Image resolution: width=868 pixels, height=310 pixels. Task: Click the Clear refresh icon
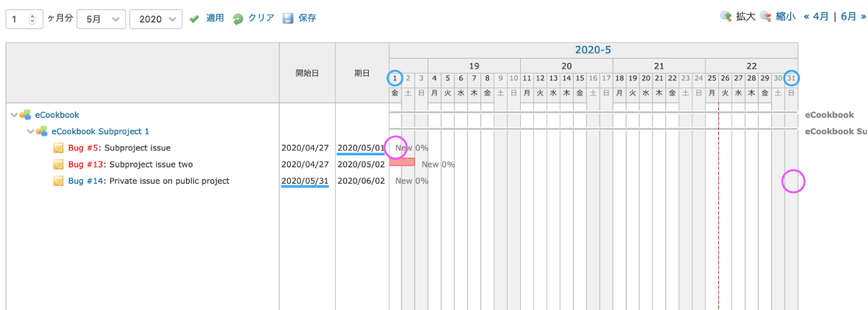point(238,19)
